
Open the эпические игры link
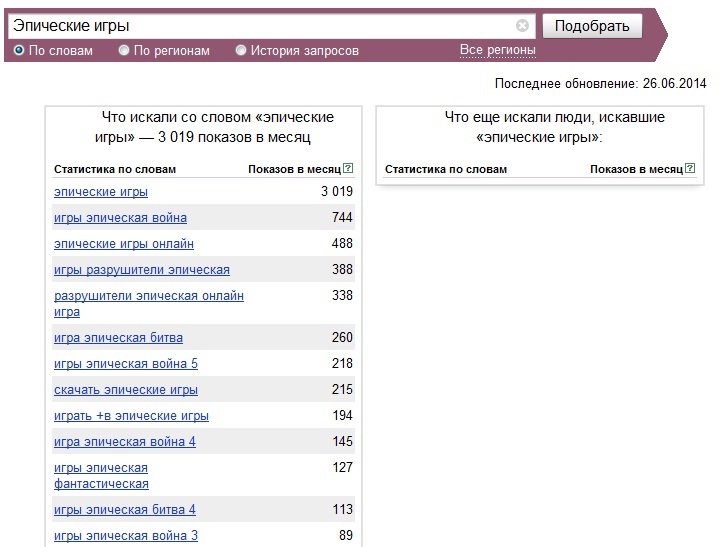click(101, 192)
